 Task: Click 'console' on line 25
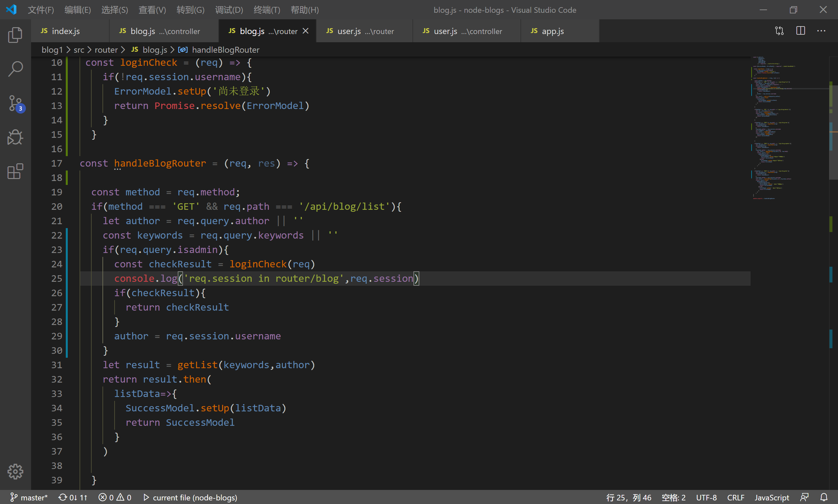pyautogui.click(x=134, y=279)
